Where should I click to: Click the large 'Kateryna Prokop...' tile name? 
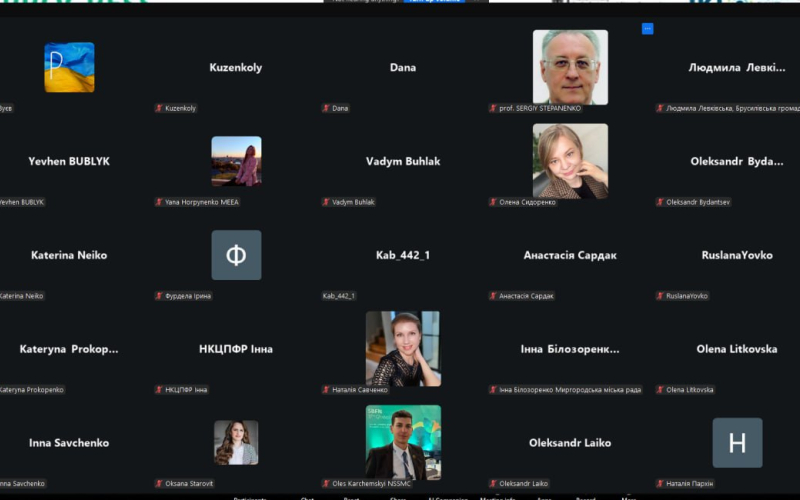tap(69, 349)
